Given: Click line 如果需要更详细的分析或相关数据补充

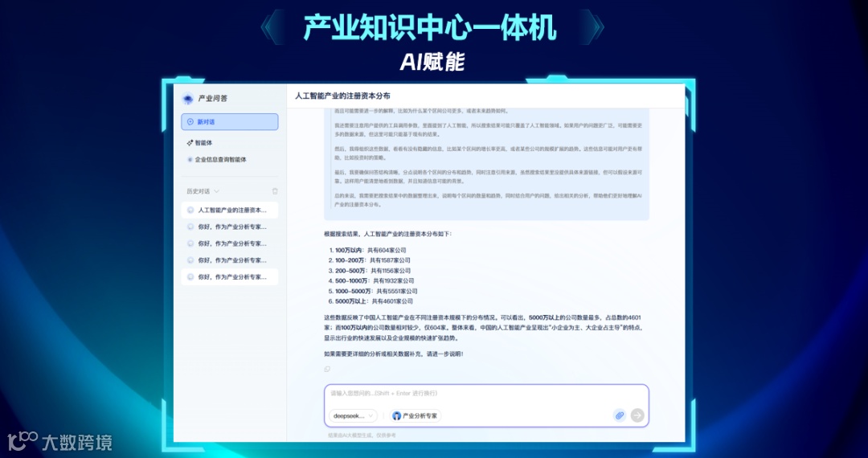Looking at the screenshot, I should pyautogui.click(x=394, y=354).
